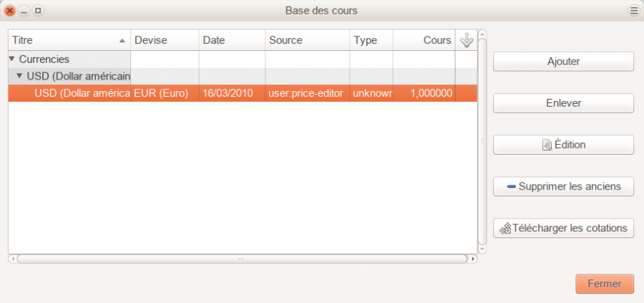
Task: Click the Type column header
Action: tap(371, 41)
